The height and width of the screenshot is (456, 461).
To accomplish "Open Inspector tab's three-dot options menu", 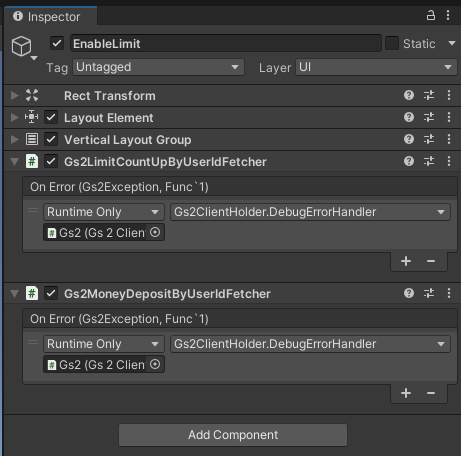I will (x=448, y=15).
